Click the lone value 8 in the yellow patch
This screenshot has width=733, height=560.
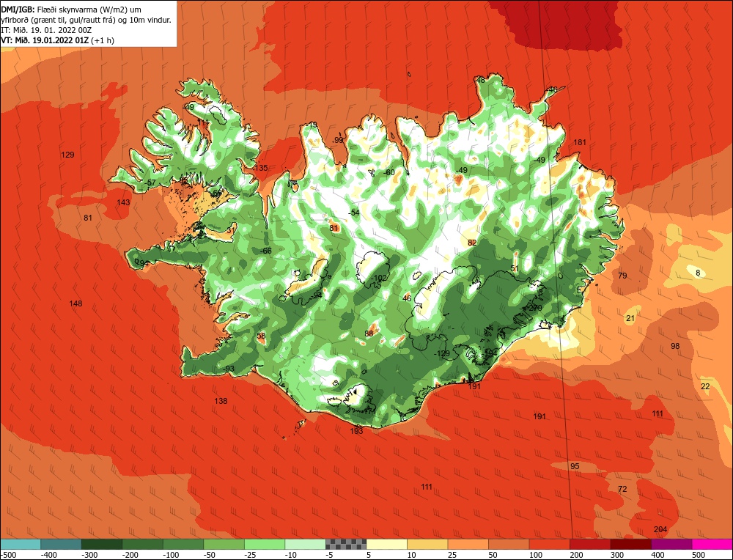[x=698, y=273]
